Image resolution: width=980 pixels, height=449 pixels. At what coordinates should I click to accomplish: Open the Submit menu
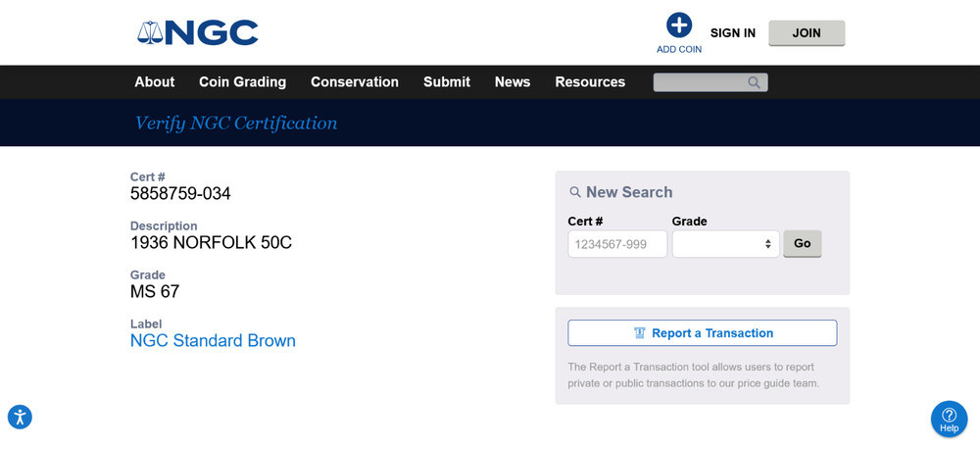(x=447, y=82)
